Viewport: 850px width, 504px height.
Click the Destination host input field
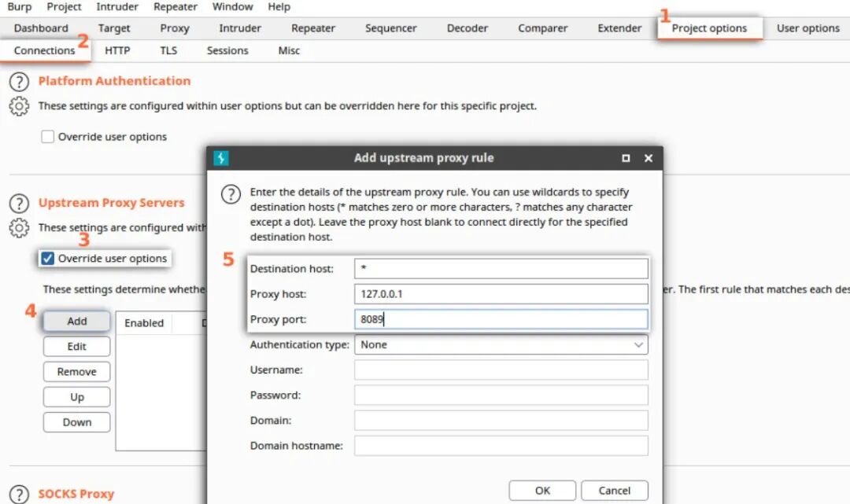(x=501, y=268)
